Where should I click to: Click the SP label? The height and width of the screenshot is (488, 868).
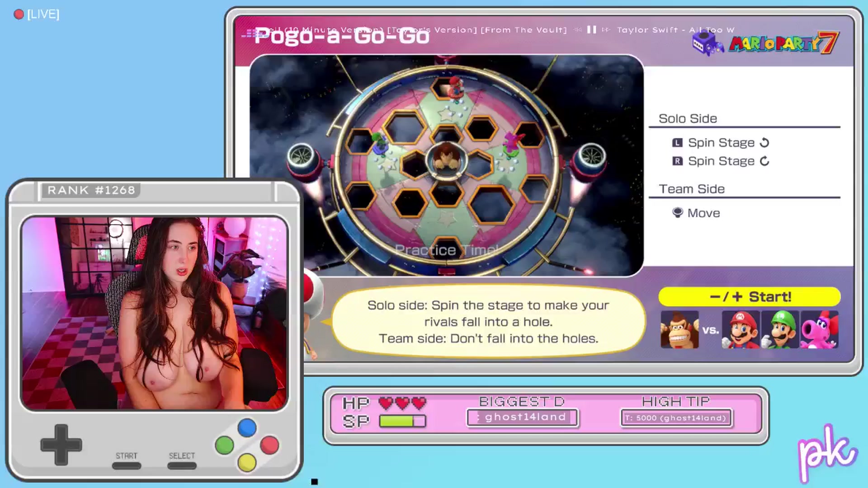(x=356, y=421)
